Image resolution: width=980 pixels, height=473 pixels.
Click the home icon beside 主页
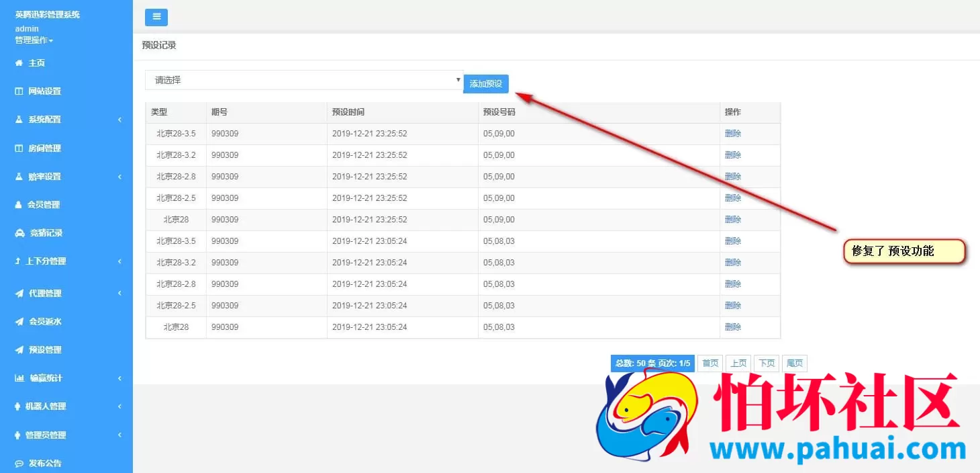pos(19,63)
